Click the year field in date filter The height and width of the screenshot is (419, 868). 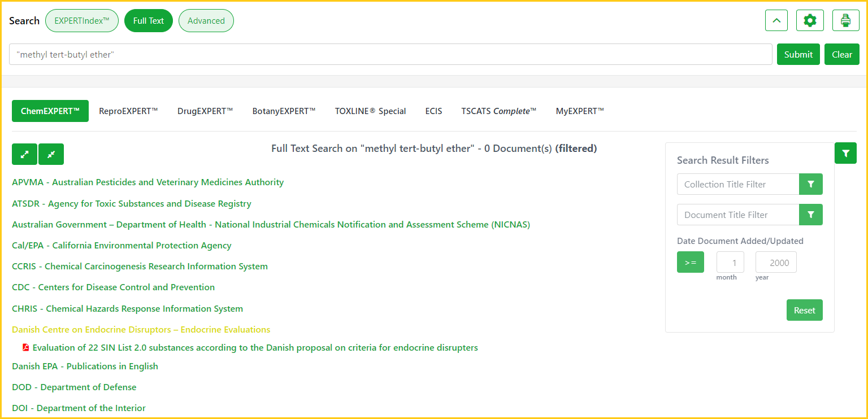pos(776,263)
